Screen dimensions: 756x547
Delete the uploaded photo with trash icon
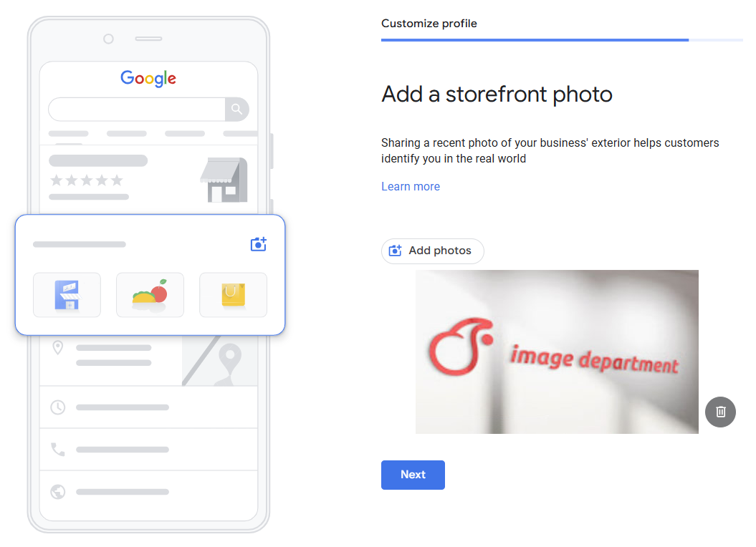(720, 412)
